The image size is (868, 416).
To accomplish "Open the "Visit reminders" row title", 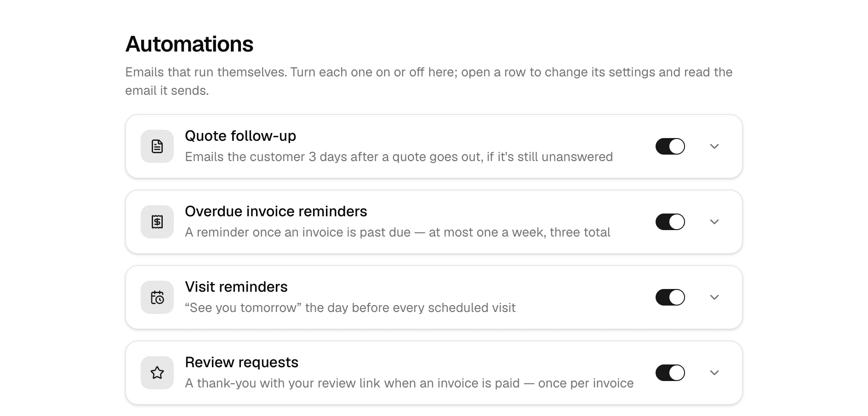I will click(236, 287).
